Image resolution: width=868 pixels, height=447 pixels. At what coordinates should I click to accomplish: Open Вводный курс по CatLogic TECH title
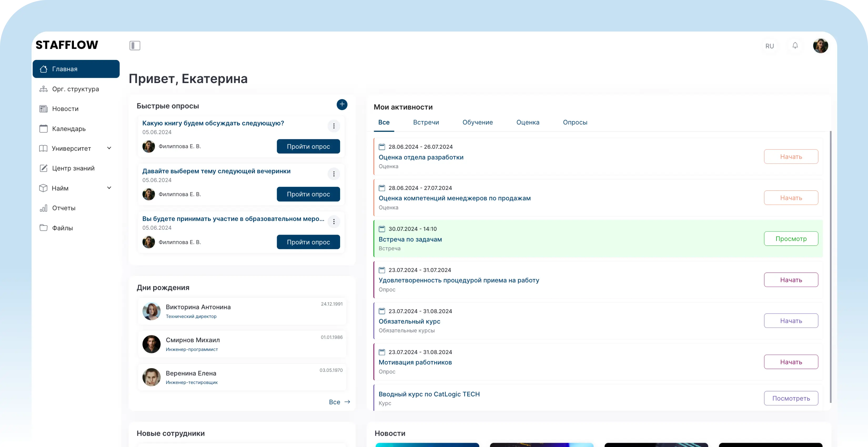click(429, 394)
